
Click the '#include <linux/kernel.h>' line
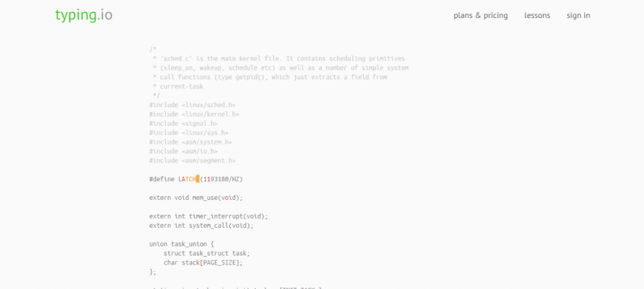[194, 114]
